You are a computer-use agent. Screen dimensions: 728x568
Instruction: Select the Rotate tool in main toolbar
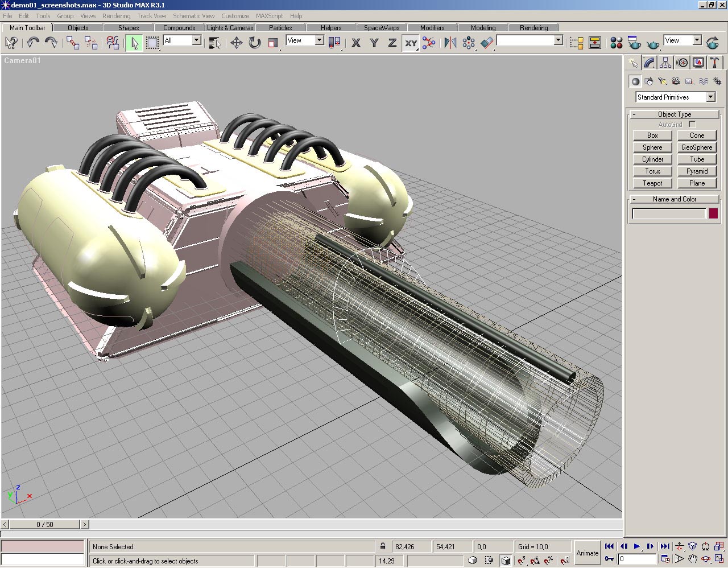coord(255,43)
